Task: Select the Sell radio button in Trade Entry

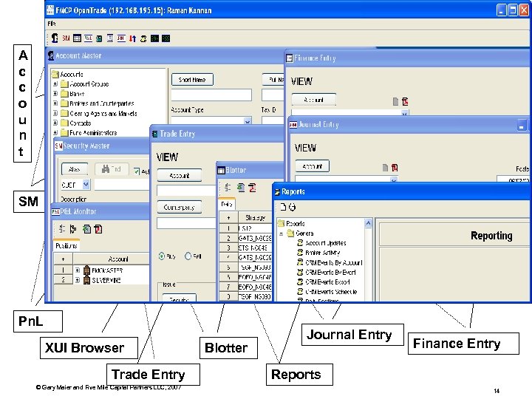Action: pos(188,256)
